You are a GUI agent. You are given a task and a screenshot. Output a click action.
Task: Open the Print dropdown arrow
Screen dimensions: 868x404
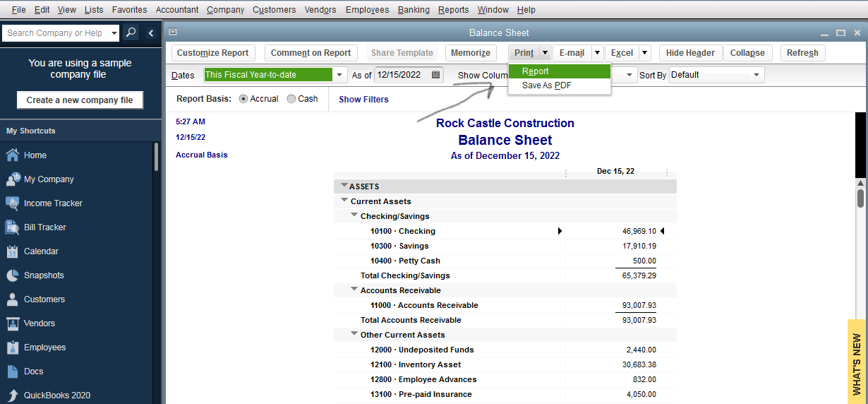[545, 53]
